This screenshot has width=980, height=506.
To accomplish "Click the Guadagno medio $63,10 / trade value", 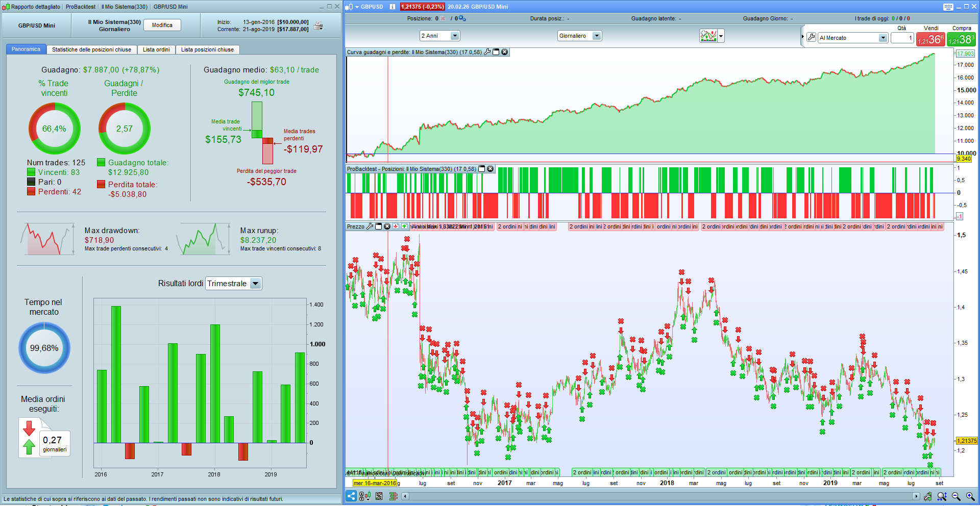I will 295,70.
